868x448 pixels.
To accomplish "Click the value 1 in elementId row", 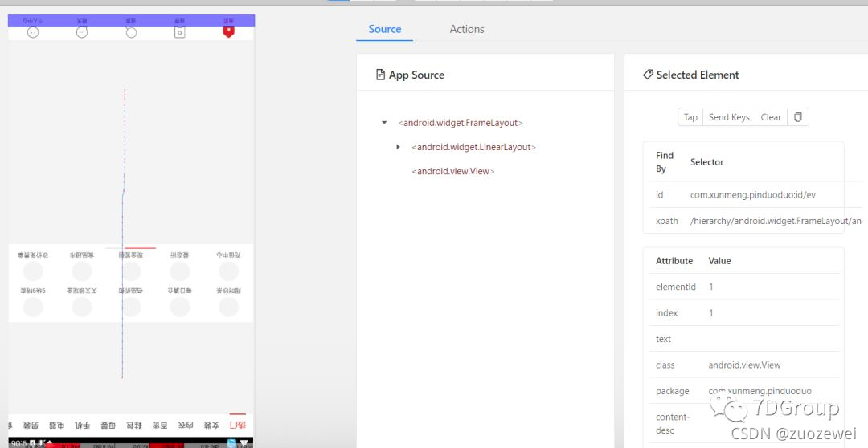I will click(x=710, y=287).
